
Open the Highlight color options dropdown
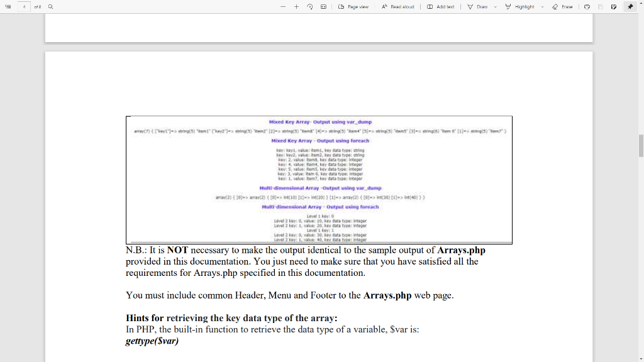point(541,7)
